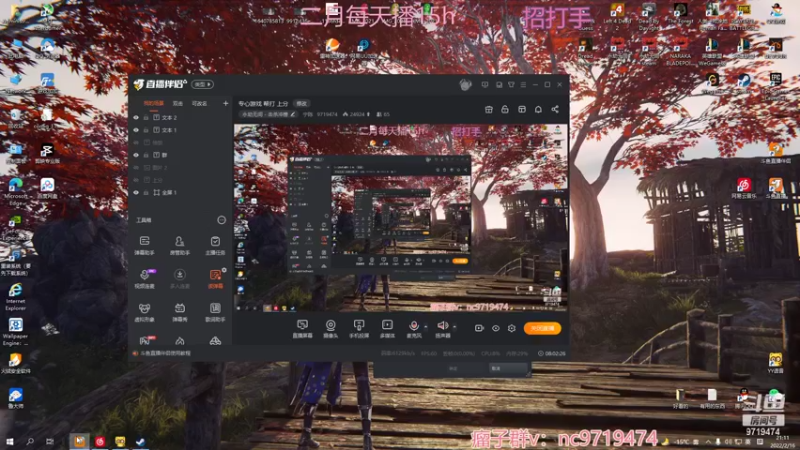The height and width of the screenshot is (450, 800).
Task: Click the avatar in the title bar
Action: click(465, 85)
